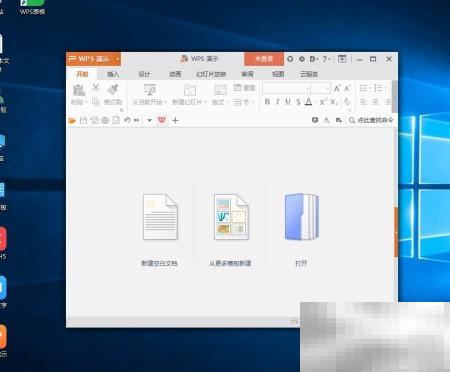The height and width of the screenshot is (372, 450).
Task: Expand the Section dropdown arrow
Action: coord(253,102)
